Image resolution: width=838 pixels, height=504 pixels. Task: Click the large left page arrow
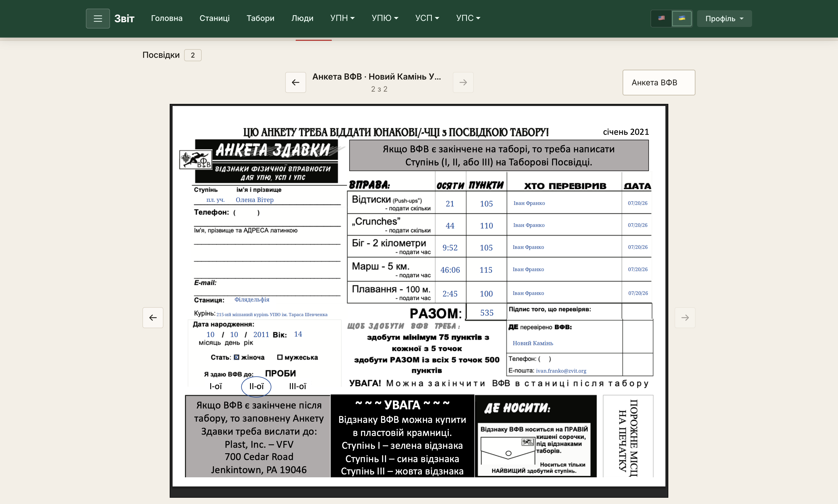pos(153,317)
